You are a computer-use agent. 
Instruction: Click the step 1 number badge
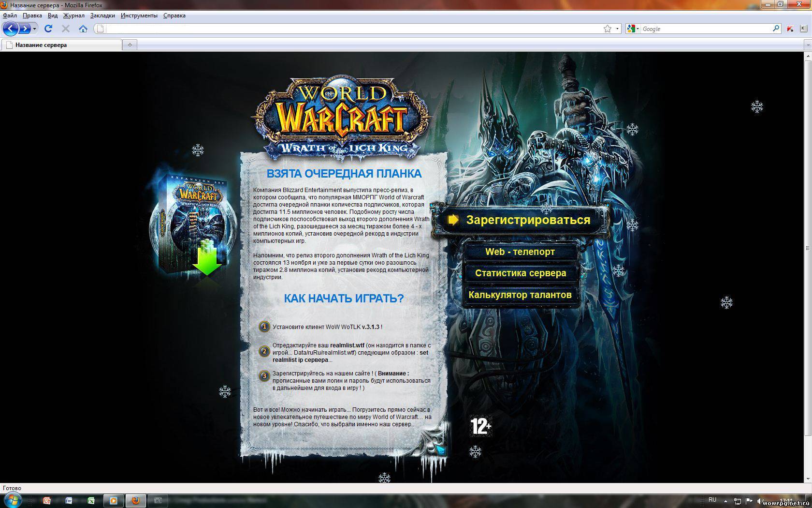pos(264,327)
